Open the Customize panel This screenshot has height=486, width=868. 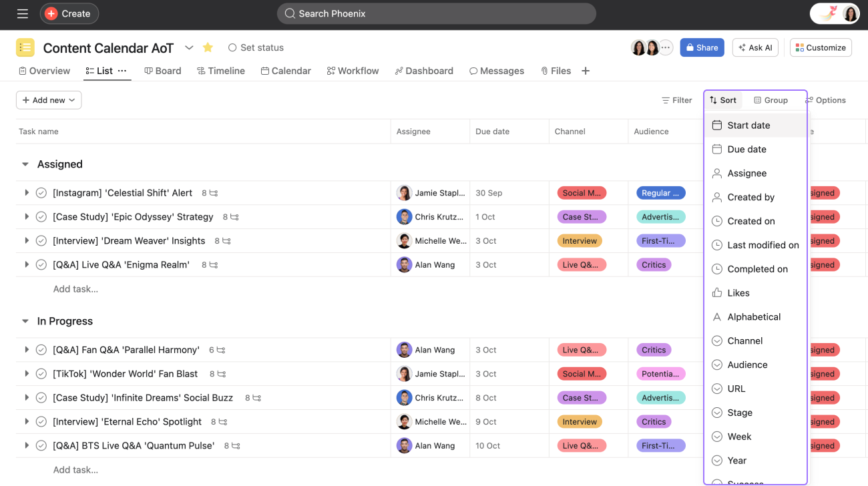pos(820,47)
